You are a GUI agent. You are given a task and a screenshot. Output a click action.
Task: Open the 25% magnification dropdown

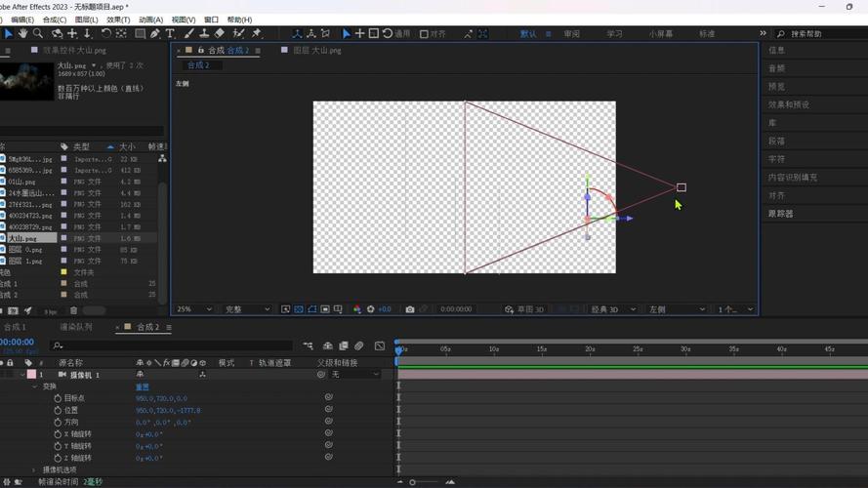click(x=193, y=309)
